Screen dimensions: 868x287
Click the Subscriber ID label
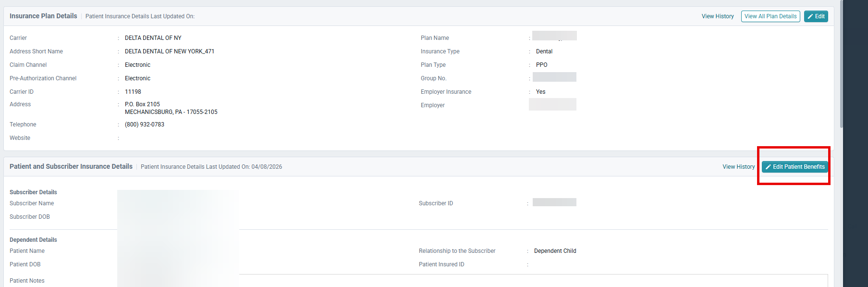coord(436,203)
